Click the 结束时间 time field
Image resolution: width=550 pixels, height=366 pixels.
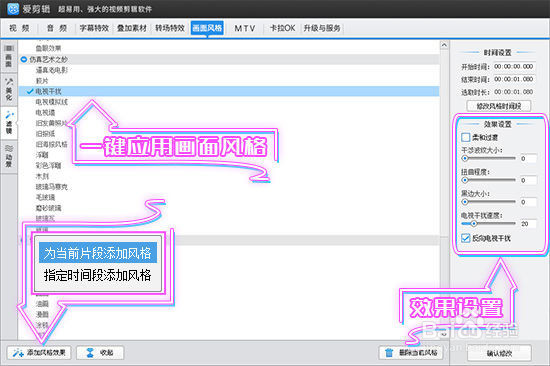514,79
